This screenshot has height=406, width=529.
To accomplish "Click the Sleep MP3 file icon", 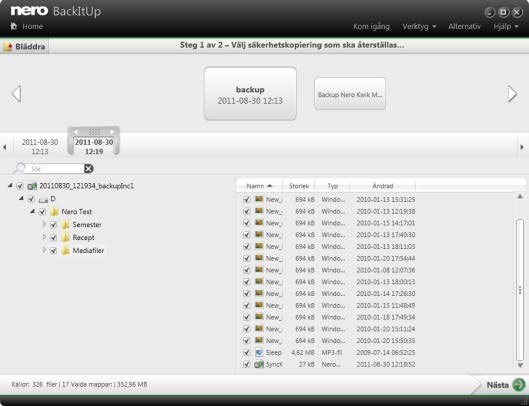I will (259, 352).
